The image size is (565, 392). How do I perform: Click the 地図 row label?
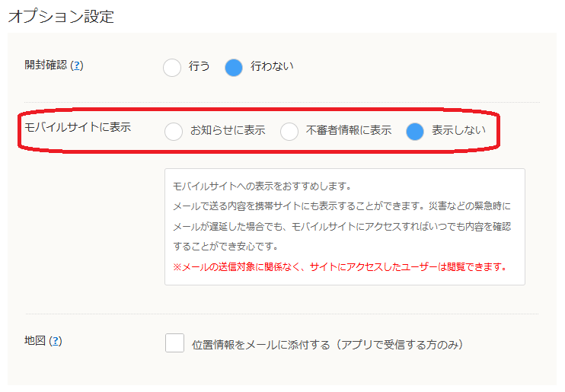pyautogui.click(x=35, y=341)
